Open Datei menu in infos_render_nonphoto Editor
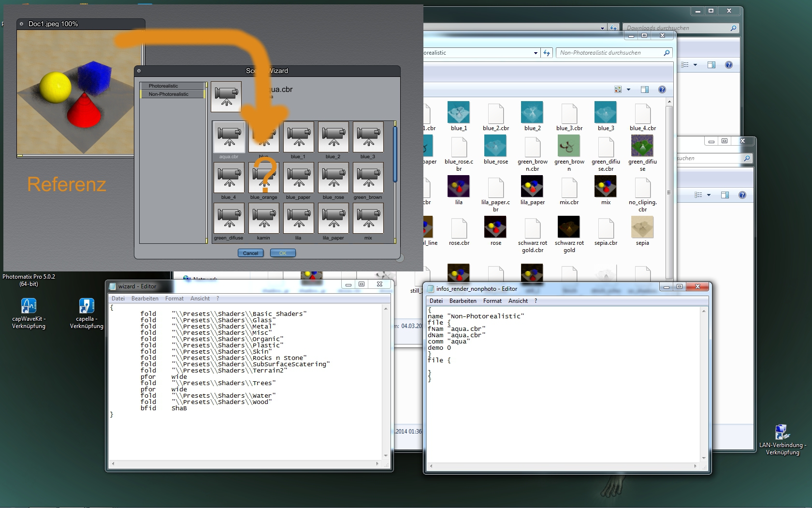 (436, 301)
